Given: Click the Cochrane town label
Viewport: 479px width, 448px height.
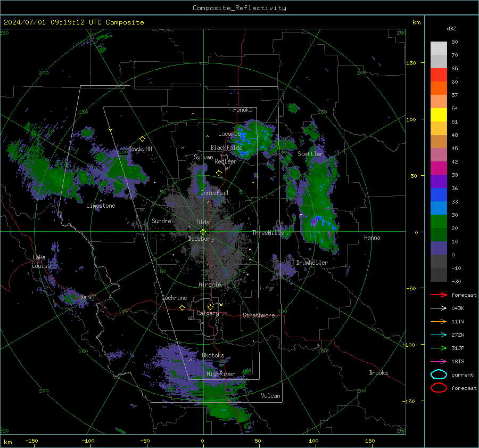Looking at the screenshot, I should click(x=174, y=298).
